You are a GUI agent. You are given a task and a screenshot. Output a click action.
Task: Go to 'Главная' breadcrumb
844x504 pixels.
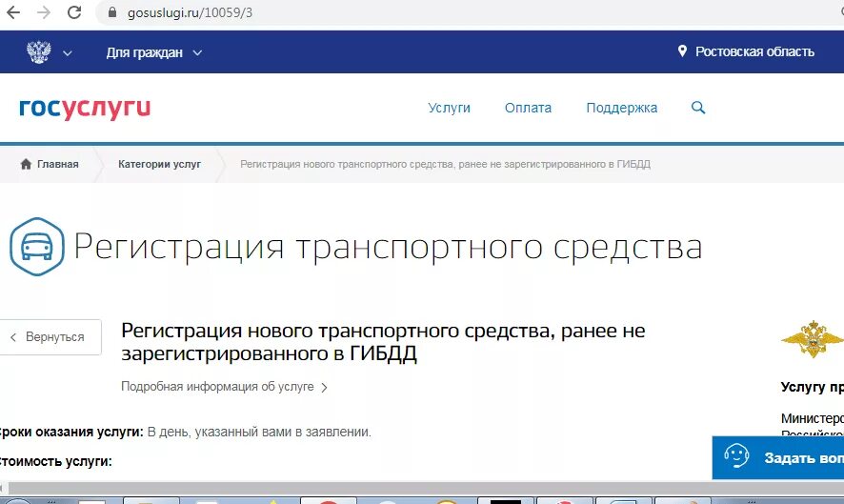(57, 164)
